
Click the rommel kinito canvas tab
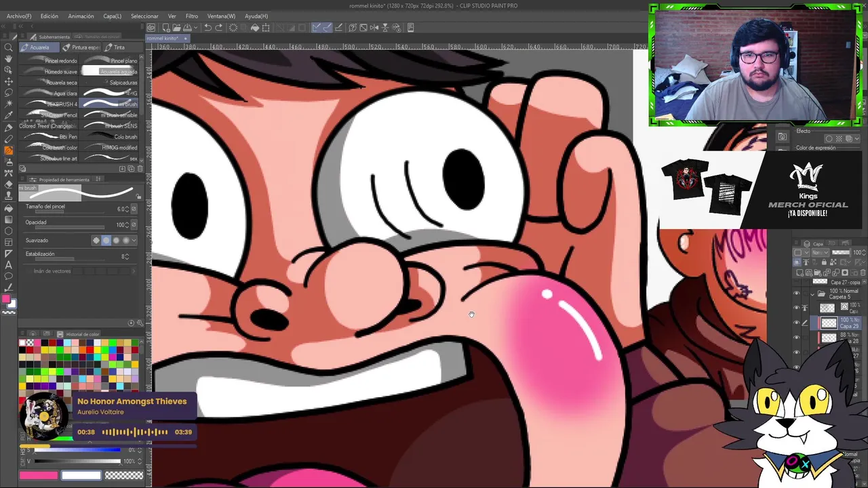tap(167, 38)
